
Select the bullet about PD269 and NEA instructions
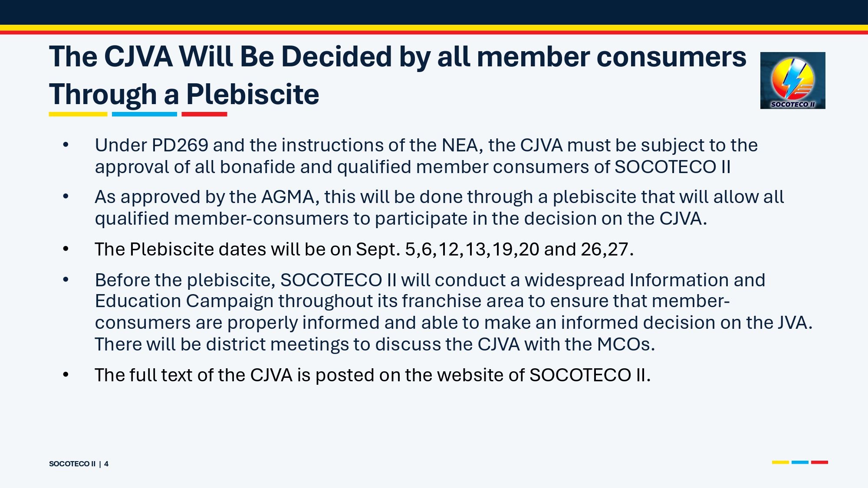[426, 156]
